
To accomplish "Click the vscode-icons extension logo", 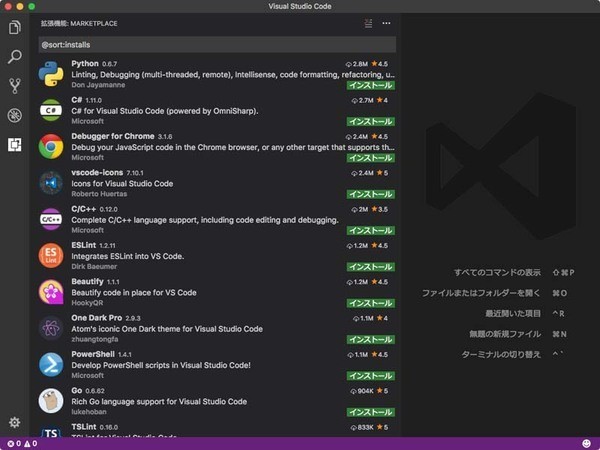I will coord(51,183).
